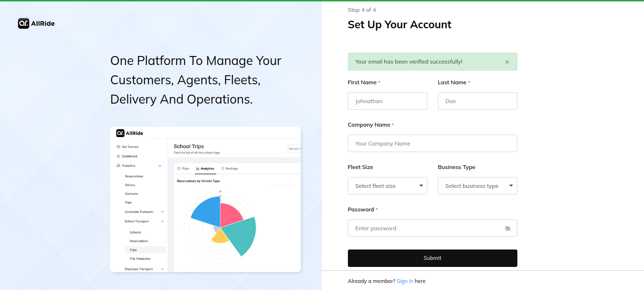644x290 pixels.
Task: Click the AllRide logo icon
Action: (x=24, y=24)
